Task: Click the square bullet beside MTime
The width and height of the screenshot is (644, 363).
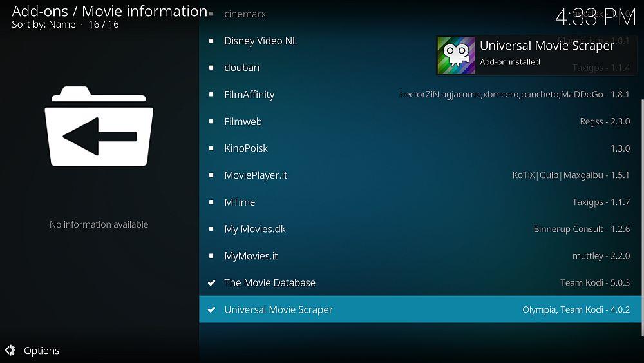Action: [x=211, y=202]
